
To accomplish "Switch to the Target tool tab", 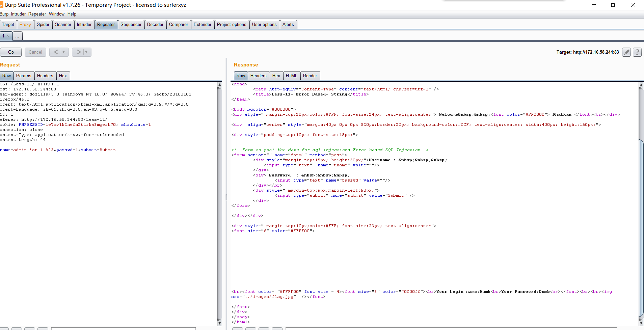I will tap(8, 24).
